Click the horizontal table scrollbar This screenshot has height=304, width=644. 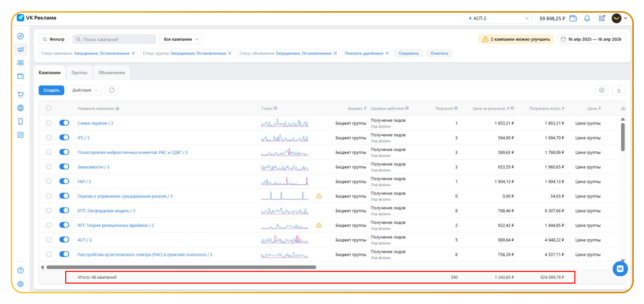180,267
